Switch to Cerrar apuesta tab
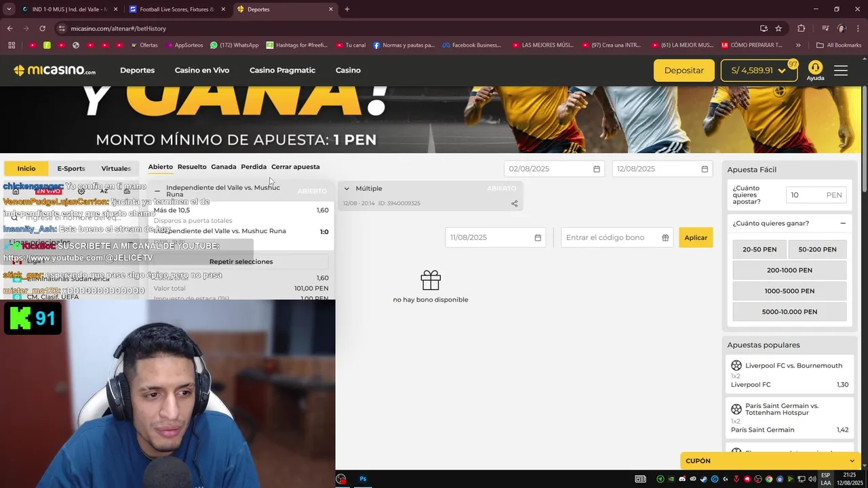 (x=296, y=167)
